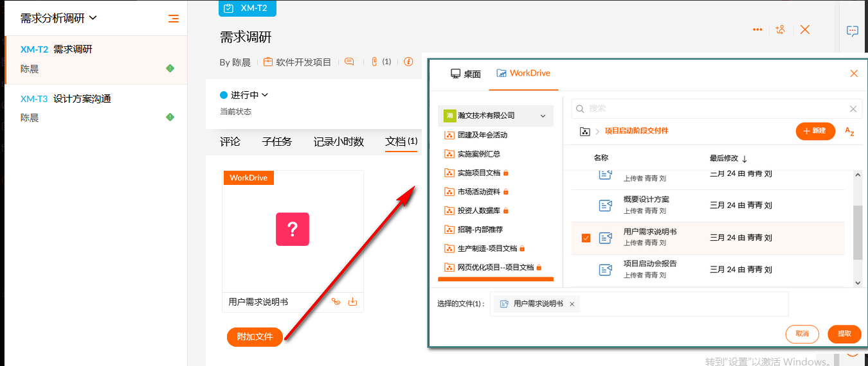Uncheck the 用户需求说明书 checkbox

586,238
